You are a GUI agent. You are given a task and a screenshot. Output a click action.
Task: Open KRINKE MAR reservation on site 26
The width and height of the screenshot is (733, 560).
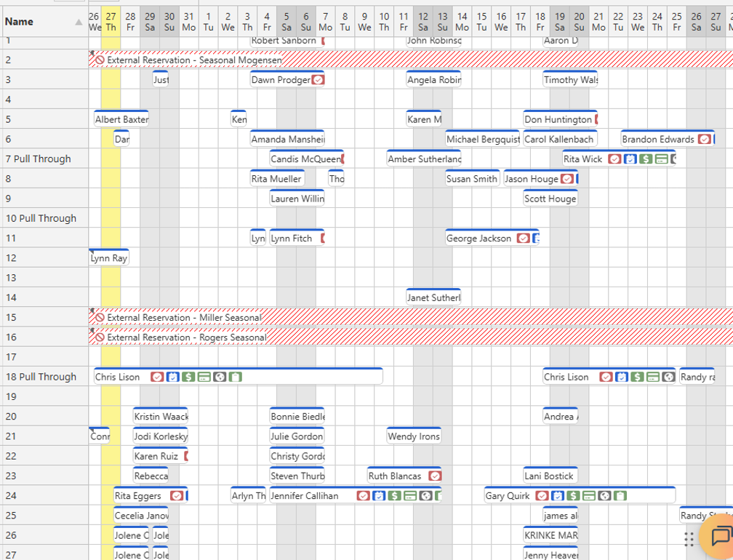tap(550, 535)
